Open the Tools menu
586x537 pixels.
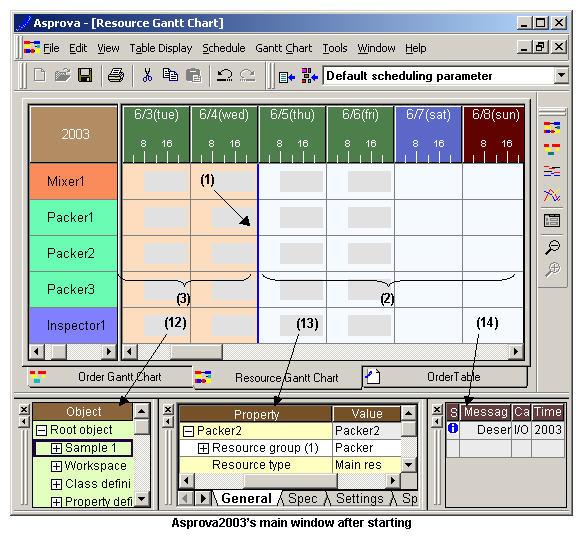[x=335, y=48]
